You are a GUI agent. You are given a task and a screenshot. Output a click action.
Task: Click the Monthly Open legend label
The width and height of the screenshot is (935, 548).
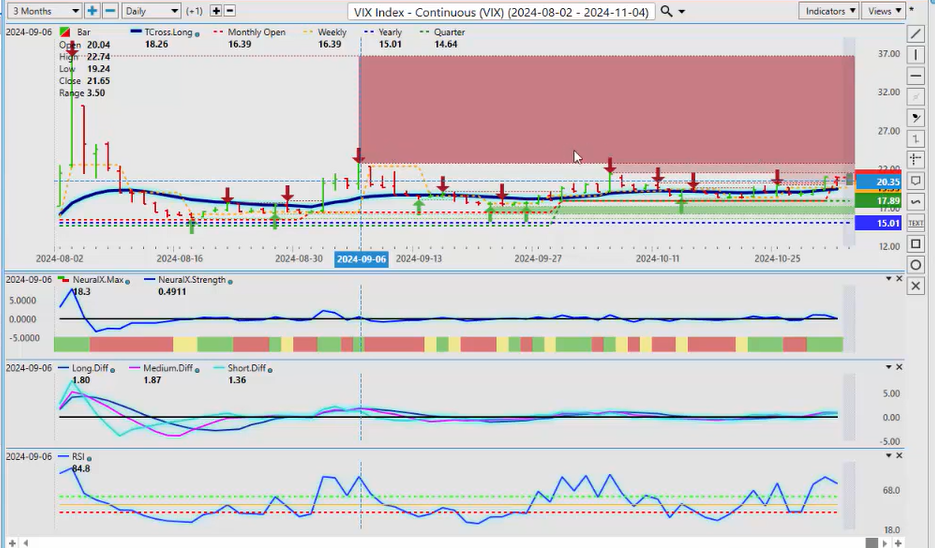click(x=256, y=32)
